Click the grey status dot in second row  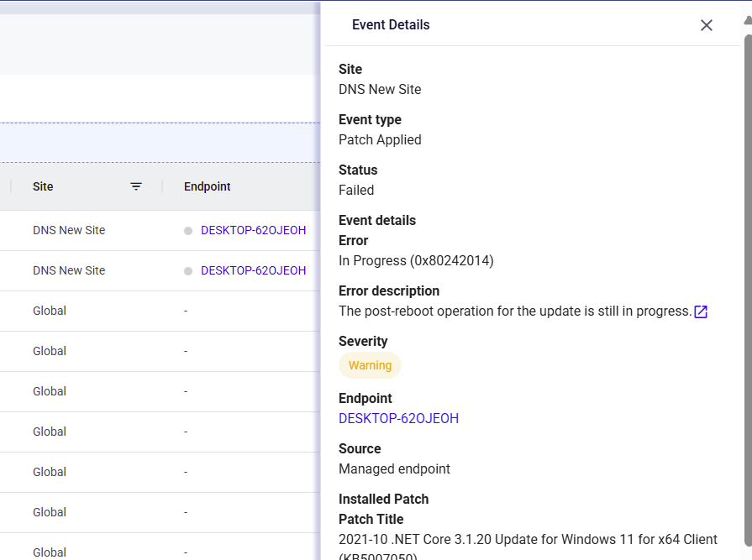[x=188, y=271]
